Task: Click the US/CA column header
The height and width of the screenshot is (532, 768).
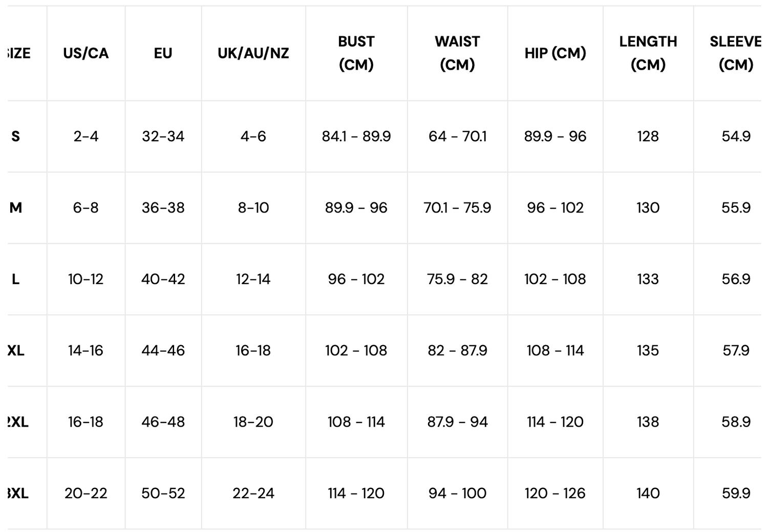Action: [86, 53]
